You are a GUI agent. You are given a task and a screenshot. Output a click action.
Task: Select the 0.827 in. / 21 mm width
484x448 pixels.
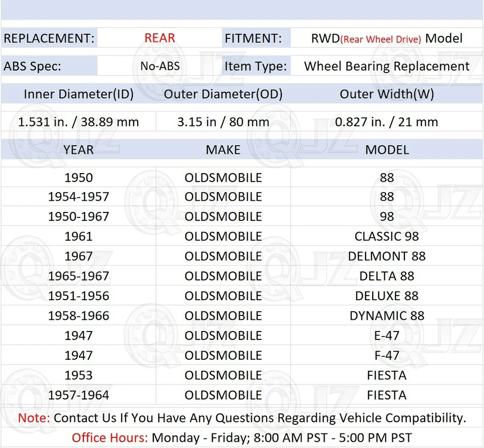pyautogui.click(x=387, y=122)
